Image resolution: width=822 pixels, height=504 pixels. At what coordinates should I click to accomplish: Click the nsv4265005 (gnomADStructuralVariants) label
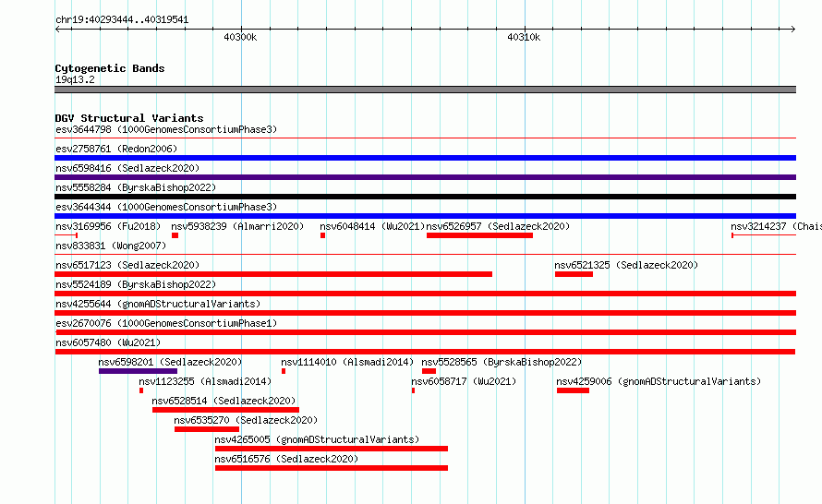(x=317, y=439)
